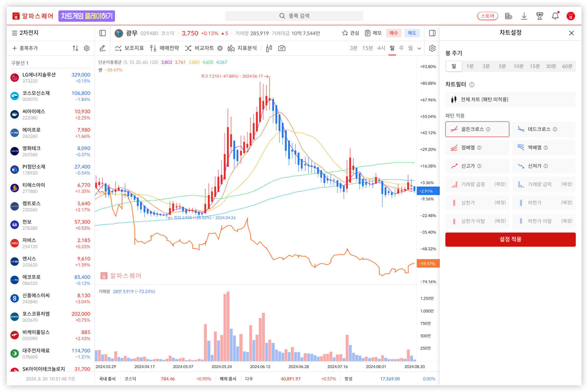This screenshot has height=392, width=588.
Task: Choose 60분 candle period in 봉 주기
Action: click(x=567, y=67)
